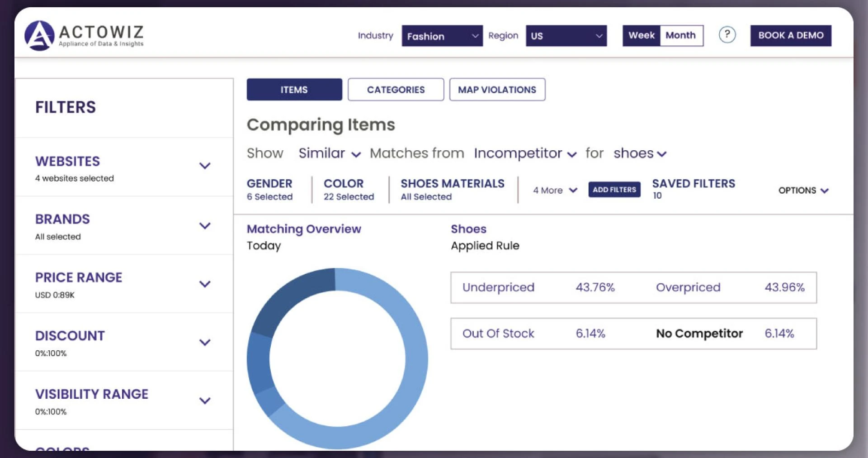Switch to the Categories tab

point(396,89)
